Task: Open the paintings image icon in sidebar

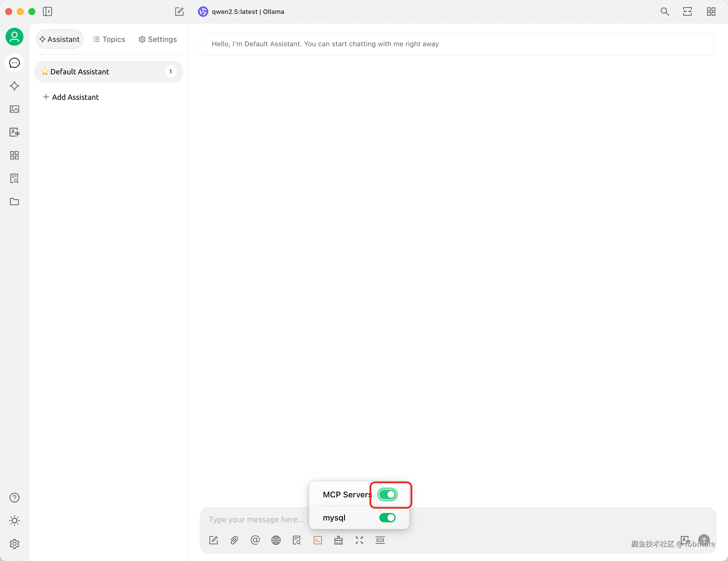Action: [x=14, y=109]
